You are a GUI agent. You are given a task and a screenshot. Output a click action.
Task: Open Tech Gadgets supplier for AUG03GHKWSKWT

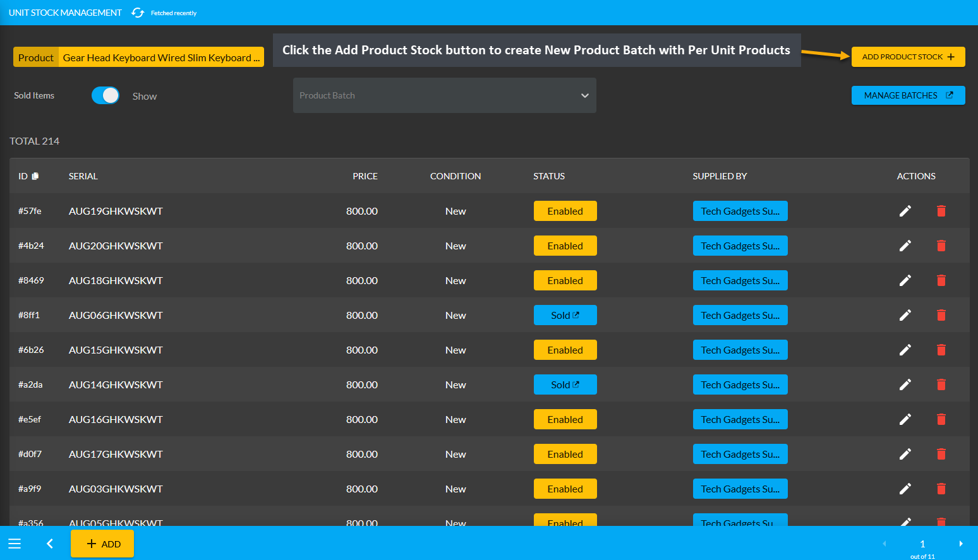740,489
